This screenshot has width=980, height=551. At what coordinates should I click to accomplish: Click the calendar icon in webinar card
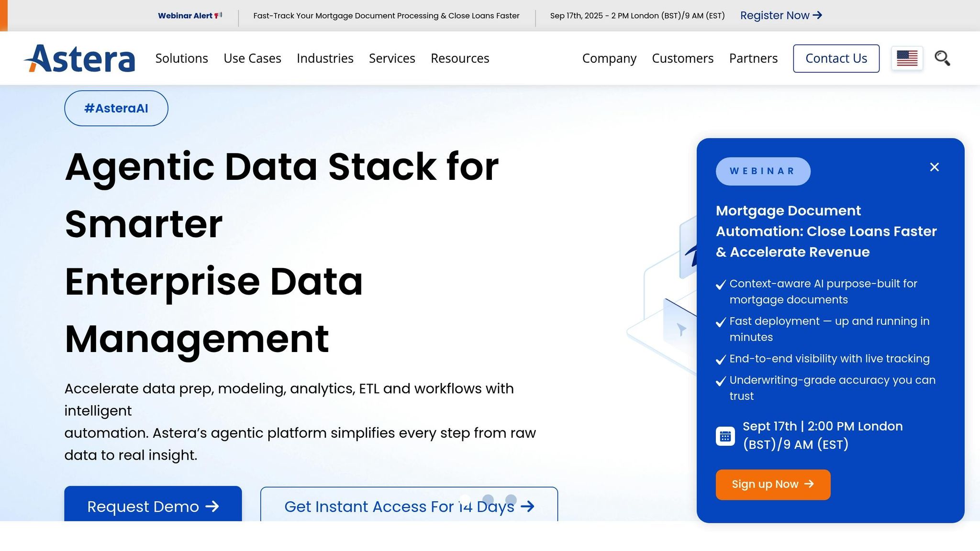pos(725,436)
